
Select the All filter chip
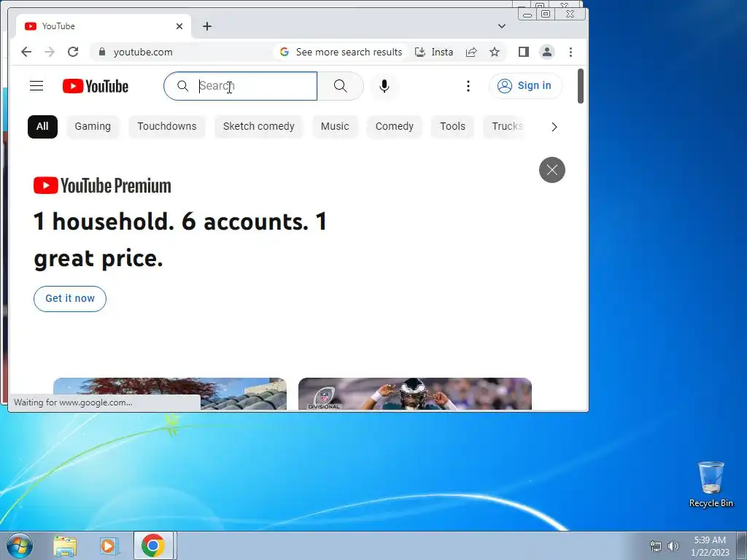click(x=42, y=127)
